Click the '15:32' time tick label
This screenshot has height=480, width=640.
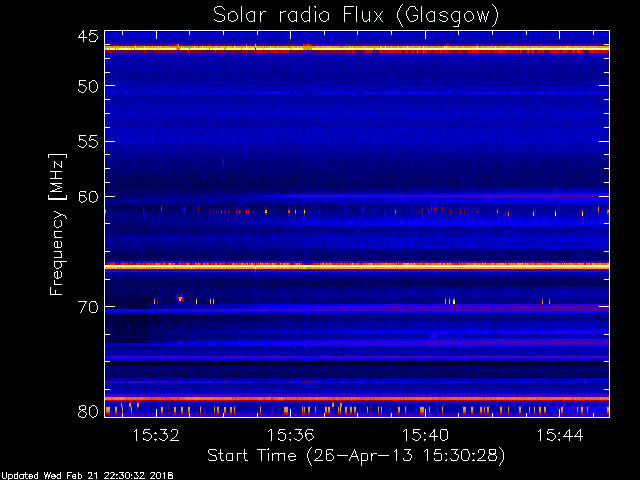pyautogui.click(x=156, y=435)
